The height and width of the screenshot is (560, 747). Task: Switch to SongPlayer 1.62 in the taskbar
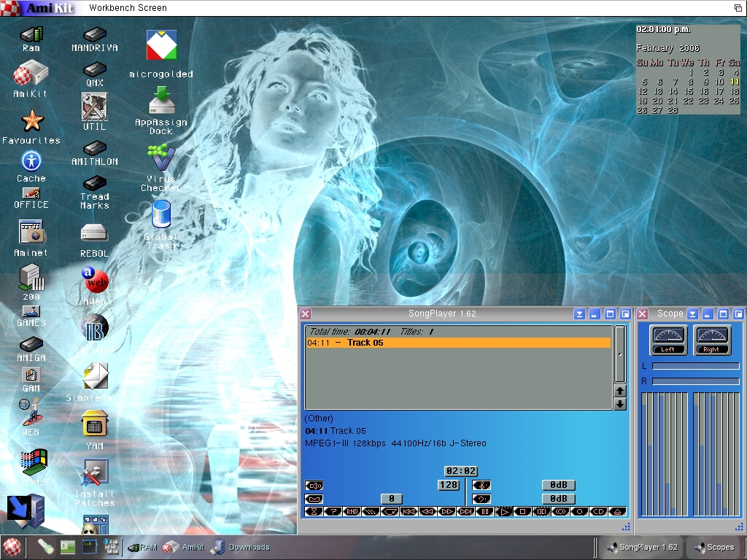point(642,547)
